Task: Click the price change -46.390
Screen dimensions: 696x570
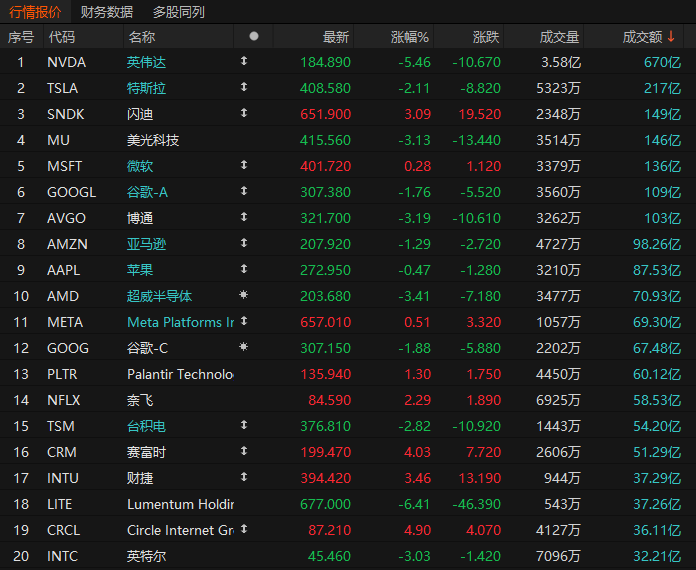Action: pyautogui.click(x=477, y=504)
